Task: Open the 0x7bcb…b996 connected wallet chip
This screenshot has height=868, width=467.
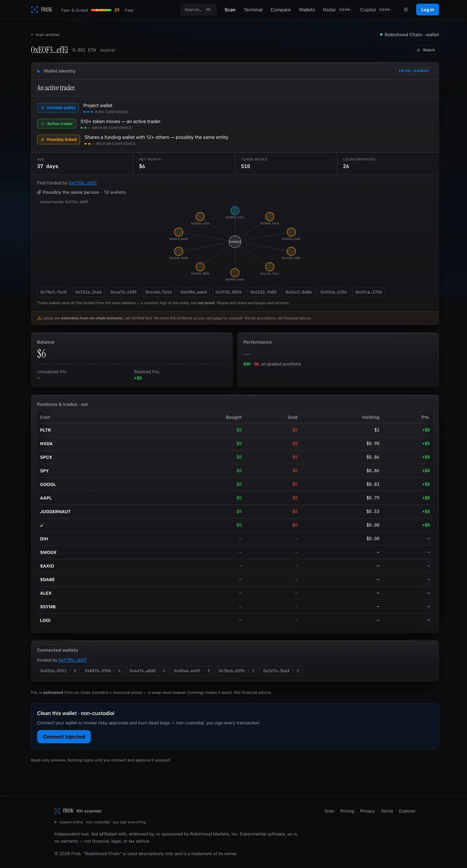Action: [x=236, y=671]
